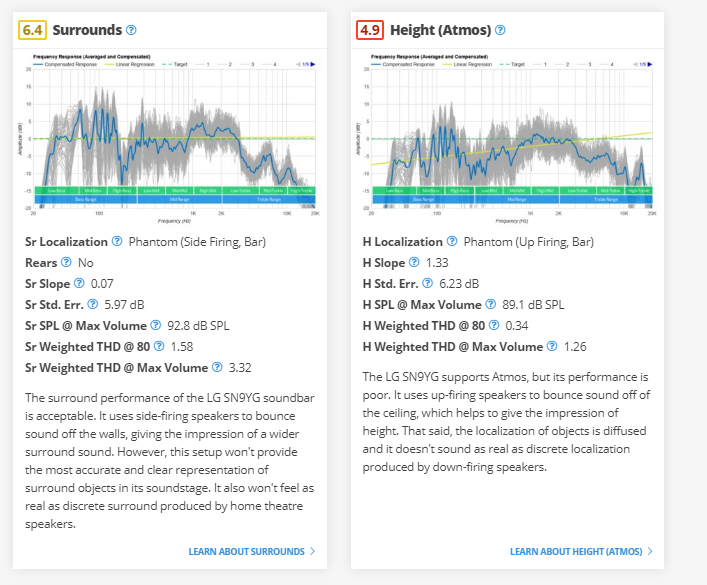Image resolution: width=707 pixels, height=585 pixels.
Task: Click the 6.4 Surrounds score badge
Action: (32, 30)
